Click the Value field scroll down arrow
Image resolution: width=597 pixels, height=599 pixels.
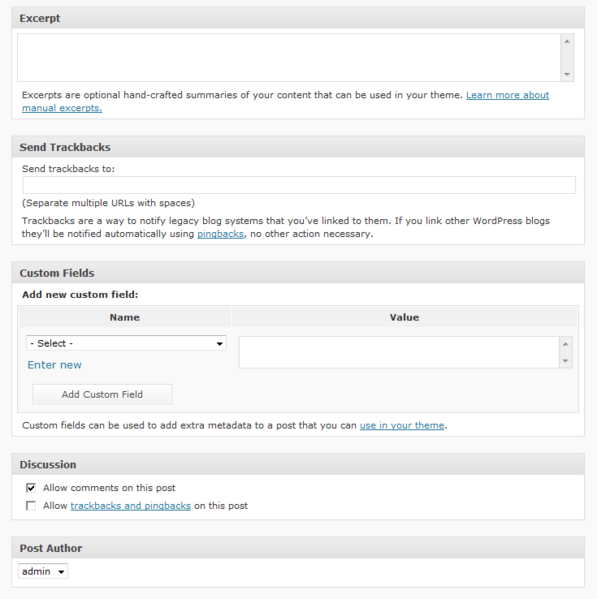click(566, 361)
